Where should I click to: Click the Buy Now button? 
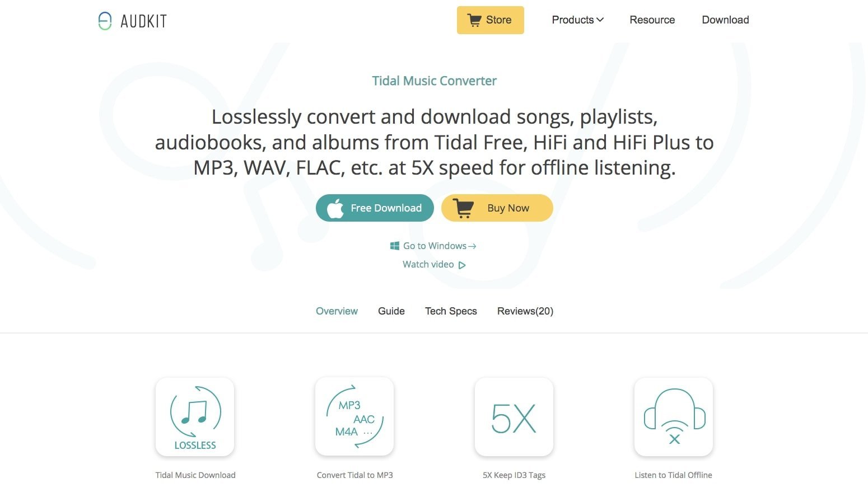tap(497, 208)
